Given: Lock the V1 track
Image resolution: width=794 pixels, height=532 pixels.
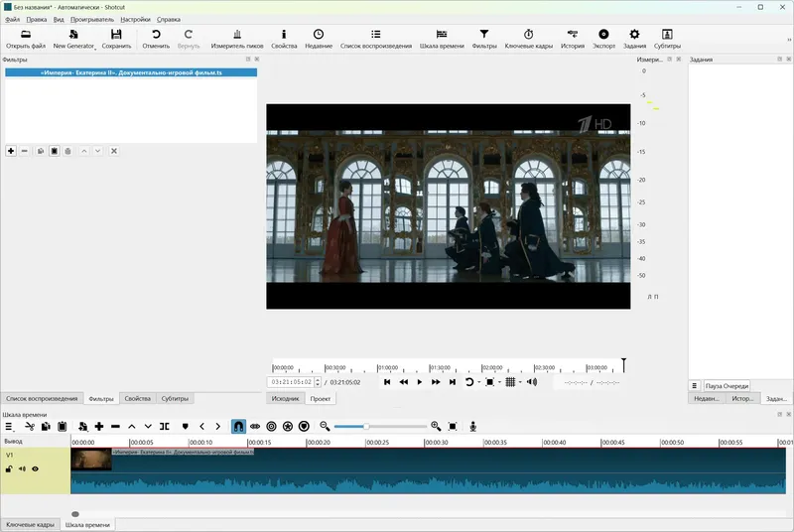Looking at the screenshot, I should (9, 468).
